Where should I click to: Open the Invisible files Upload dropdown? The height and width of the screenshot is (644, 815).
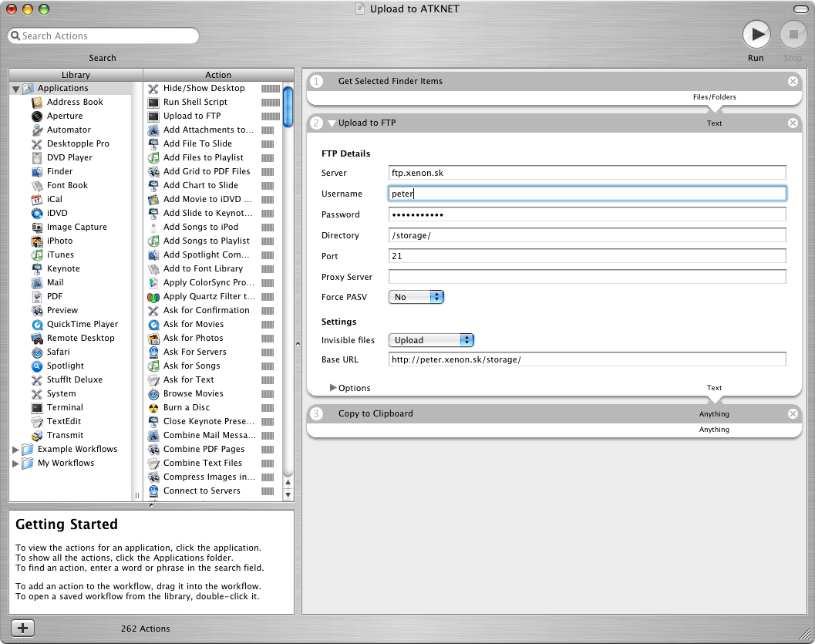point(431,340)
